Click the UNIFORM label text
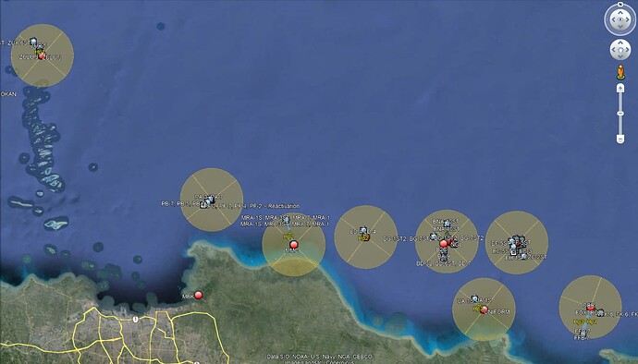This screenshot has width=638, height=364. pyautogui.click(x=497, y=312)
